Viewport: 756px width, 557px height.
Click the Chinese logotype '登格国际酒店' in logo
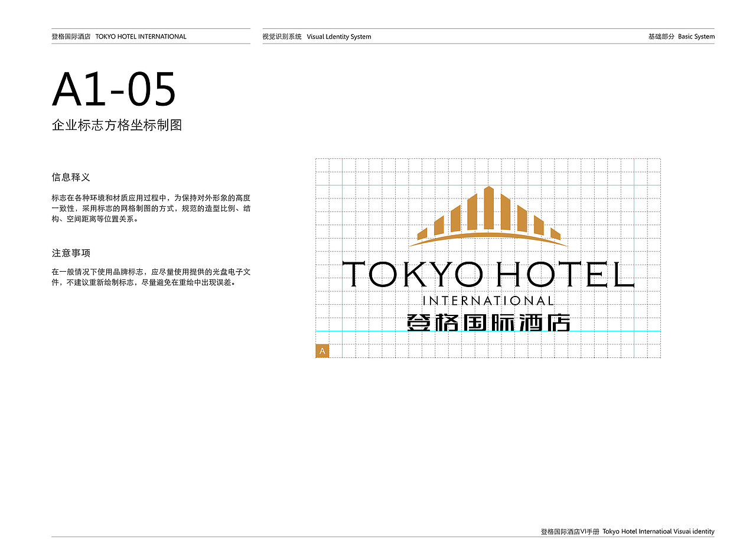[x=488, y=323]
